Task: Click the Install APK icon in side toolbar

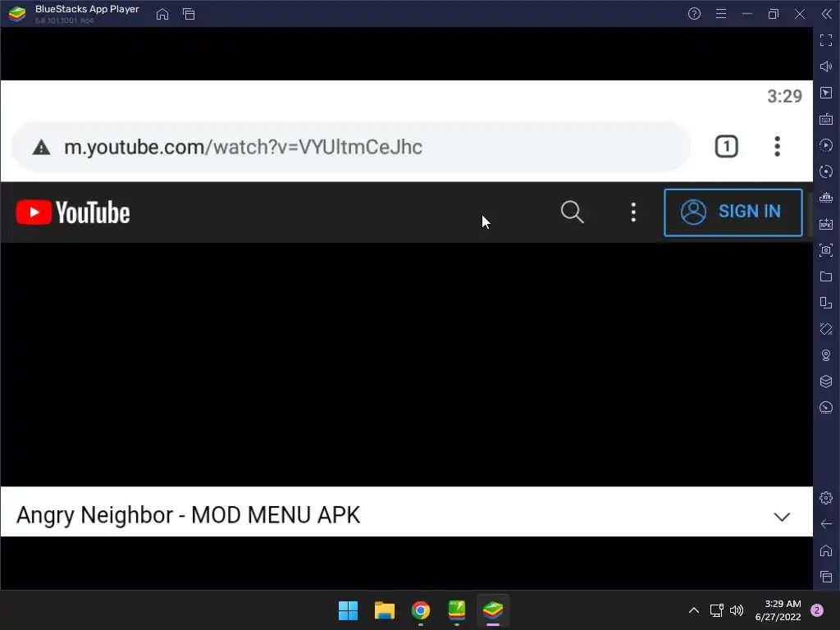Action: 826,224
